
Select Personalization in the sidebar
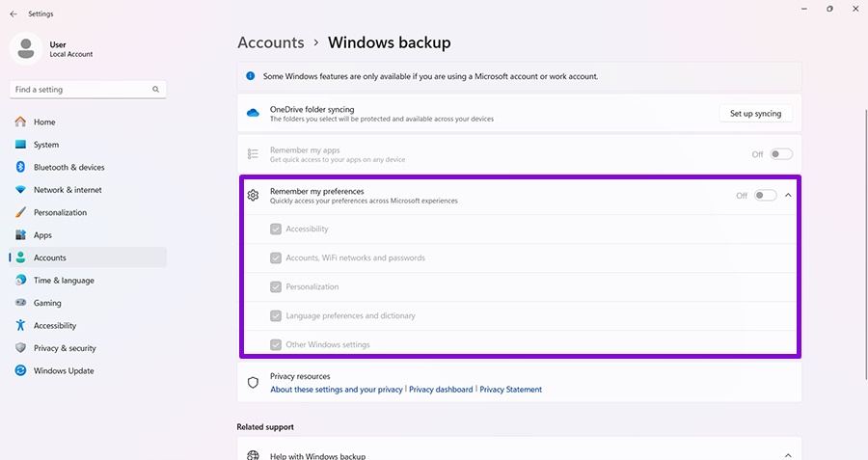pos(88,212)
